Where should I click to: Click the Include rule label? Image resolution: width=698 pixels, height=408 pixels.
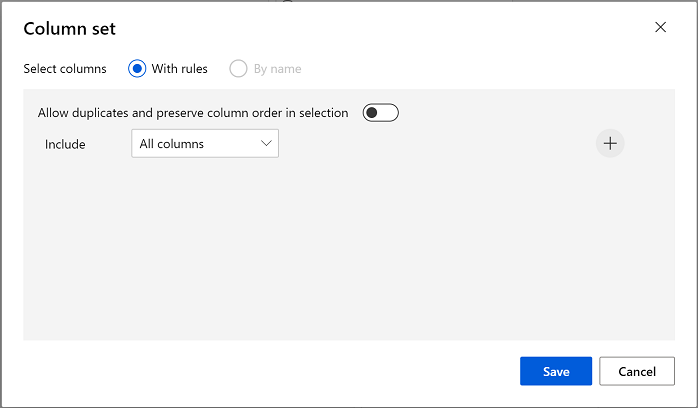[x=65, y=144]
